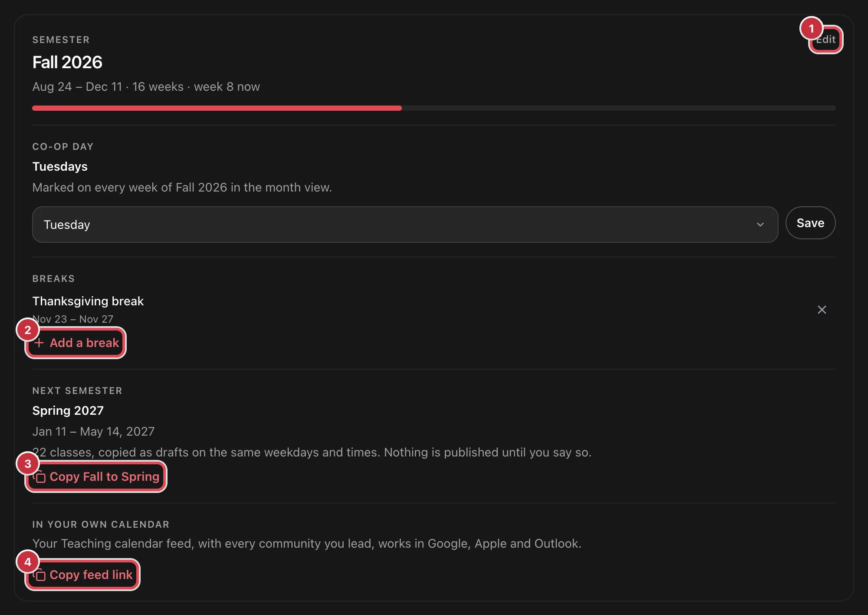Add a break to the semester

tap(76, 343)
